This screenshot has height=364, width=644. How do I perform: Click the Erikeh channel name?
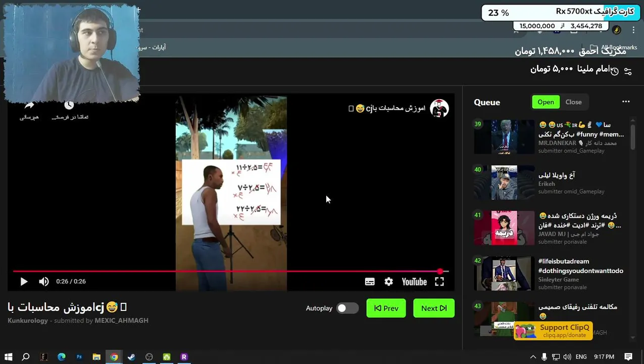click(x=547, y=184)
